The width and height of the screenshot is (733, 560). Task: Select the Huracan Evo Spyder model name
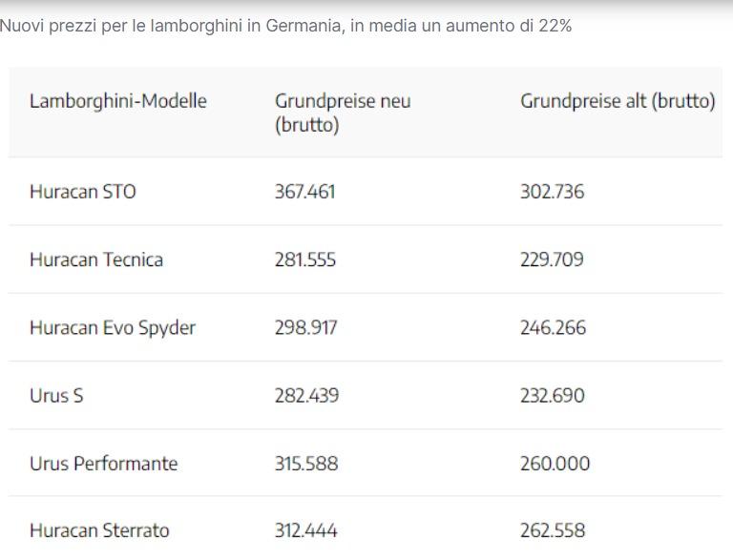coord(113,327)
